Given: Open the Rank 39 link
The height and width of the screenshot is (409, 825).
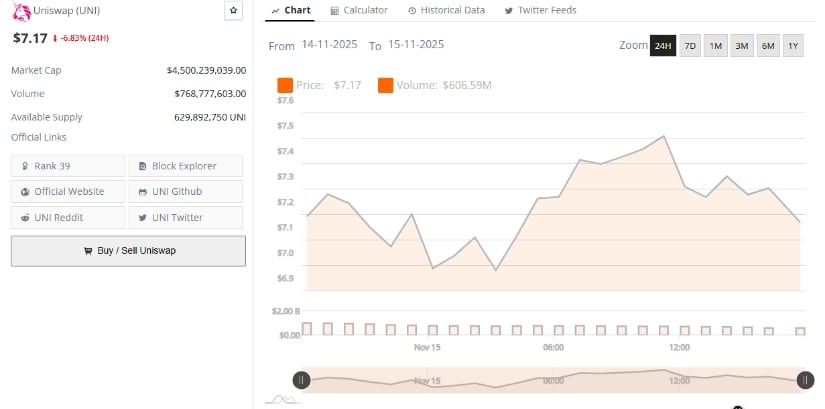Looking at the screenshot, I should (x=68, y=166).
